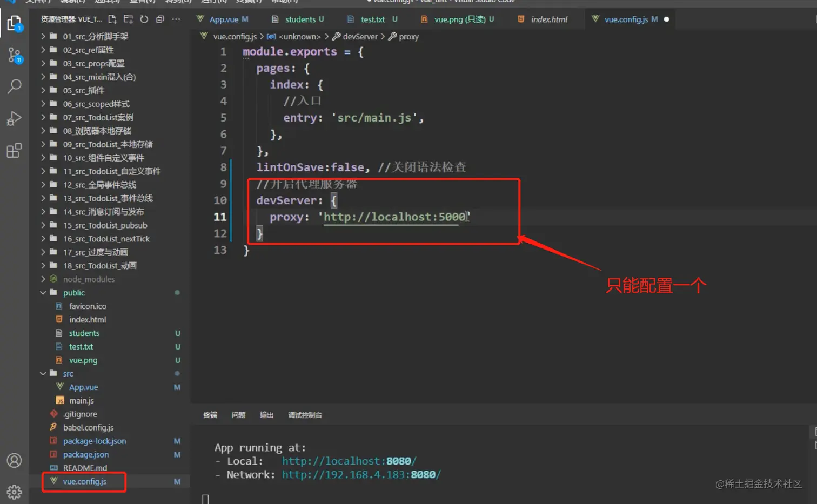Open the Run and Debug view
817x504 pixels.
tap(14, 118)
